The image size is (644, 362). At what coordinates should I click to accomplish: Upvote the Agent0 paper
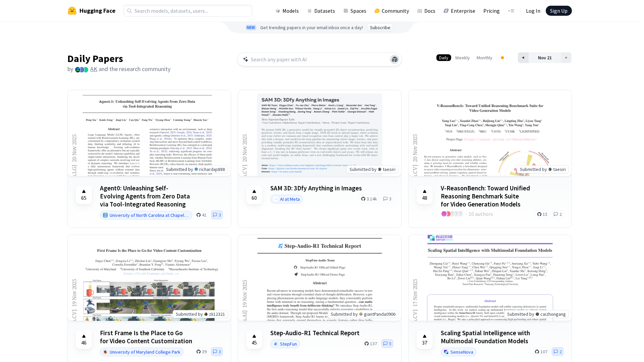point(84,195)
